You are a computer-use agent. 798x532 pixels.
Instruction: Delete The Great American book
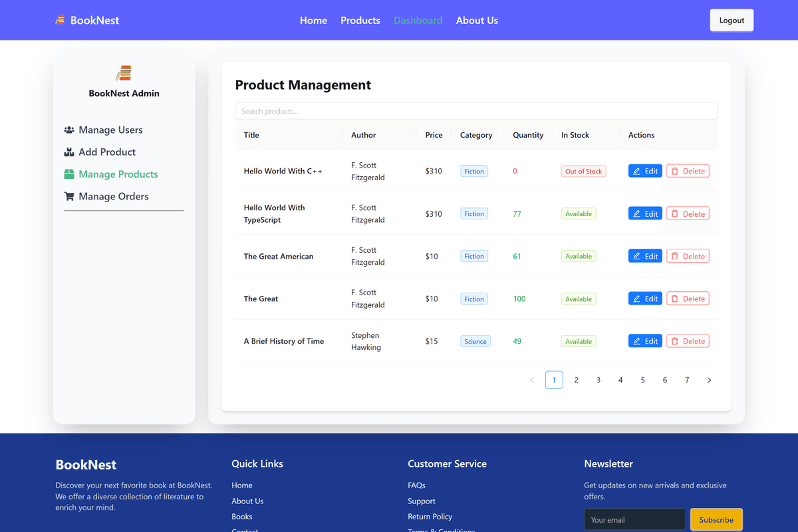tap(688, 256)
